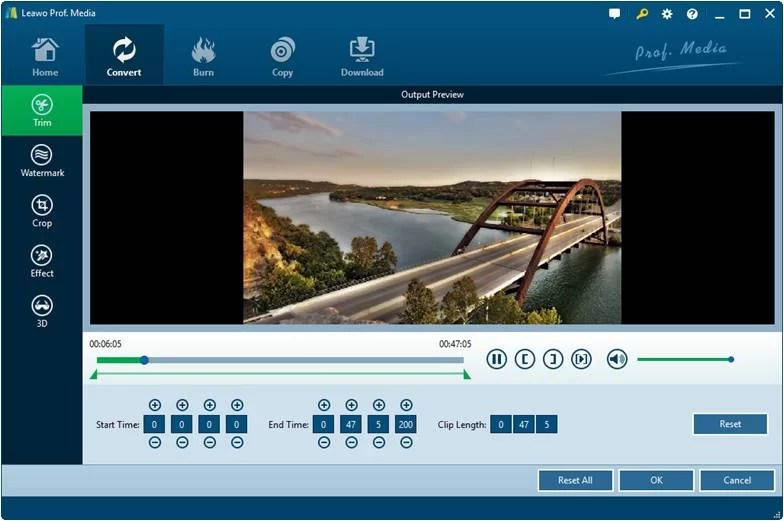This screenshot has height=521, width=784.
Task: Set trim end point with right bracket icon
Action: (552, 359)
